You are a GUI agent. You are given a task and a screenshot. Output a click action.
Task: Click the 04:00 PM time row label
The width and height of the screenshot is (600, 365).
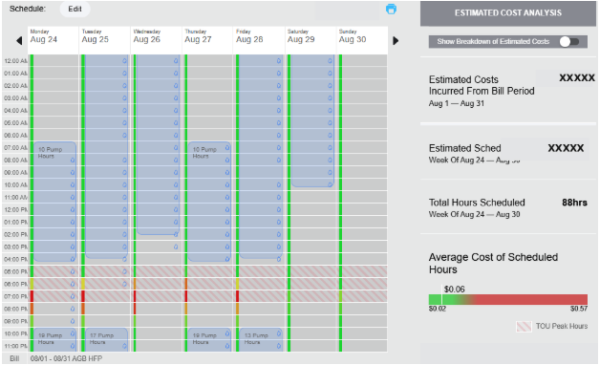click(x=16, y=259)
